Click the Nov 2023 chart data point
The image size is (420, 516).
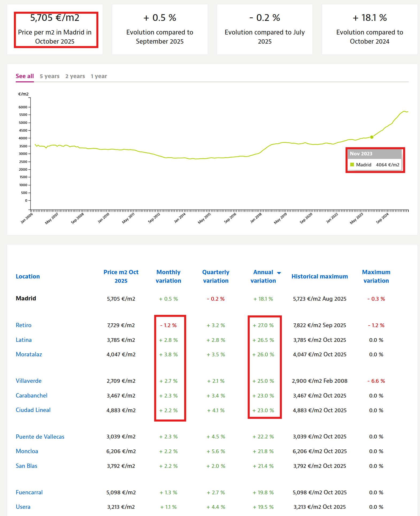[372, 137]
